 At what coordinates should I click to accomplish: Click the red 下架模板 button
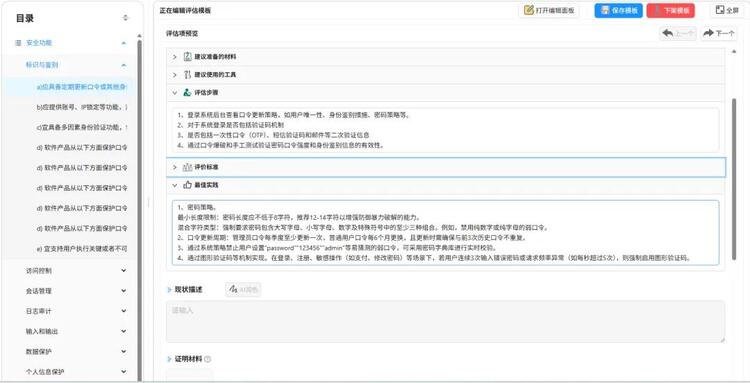click(x=671, y=11)
